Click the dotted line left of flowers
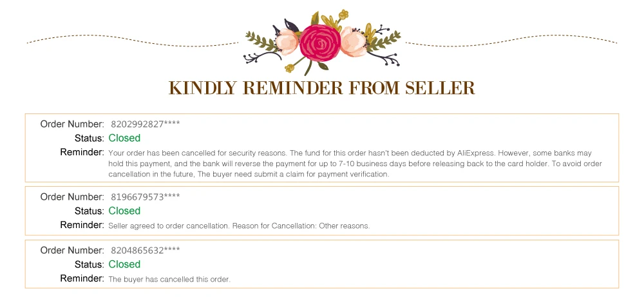Screen dimensions: 644x297 [132, 40]
